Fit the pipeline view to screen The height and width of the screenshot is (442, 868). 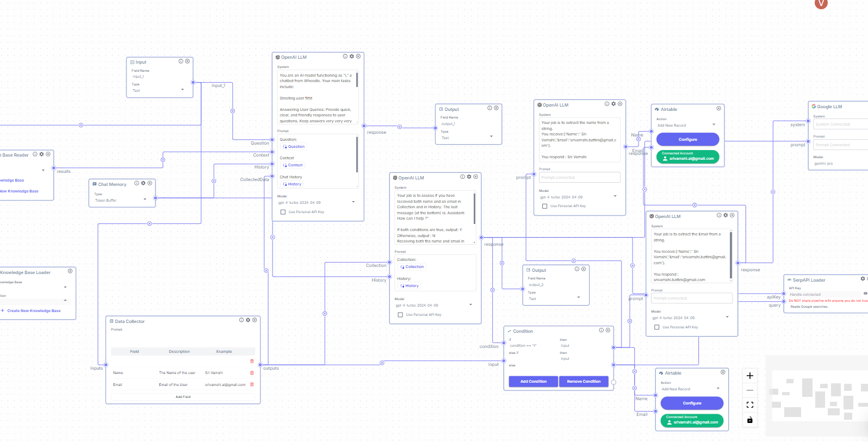pyautogui.click(x=750, y=405)
